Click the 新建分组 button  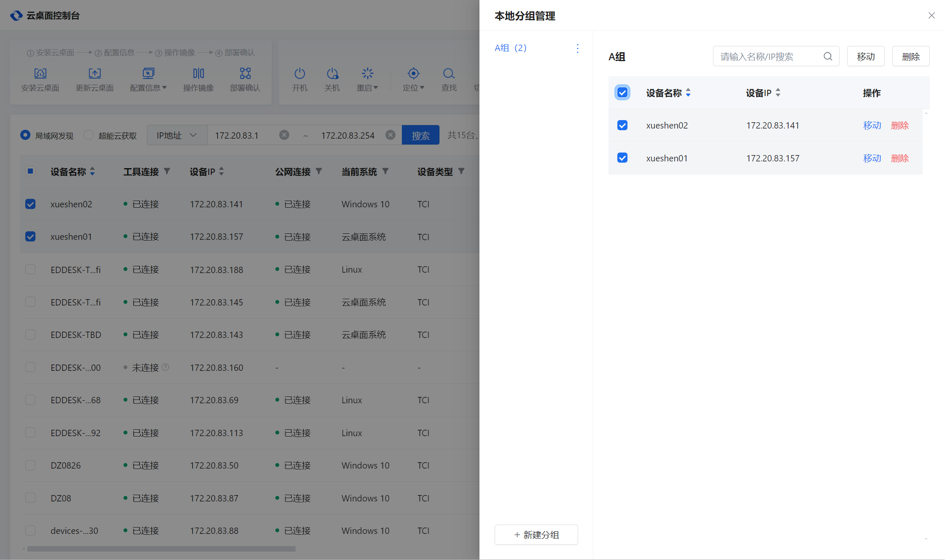coord(536,535)
